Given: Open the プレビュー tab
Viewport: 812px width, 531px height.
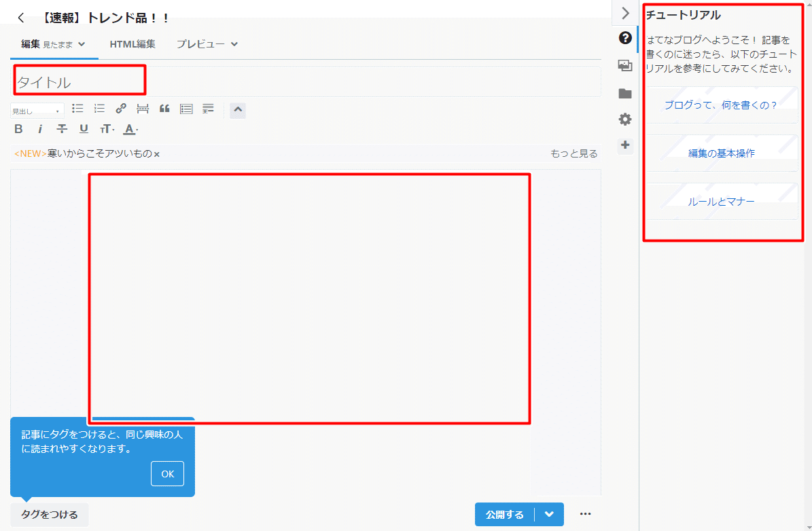Looking at the screenshot, I should click(x=200, y=45).
